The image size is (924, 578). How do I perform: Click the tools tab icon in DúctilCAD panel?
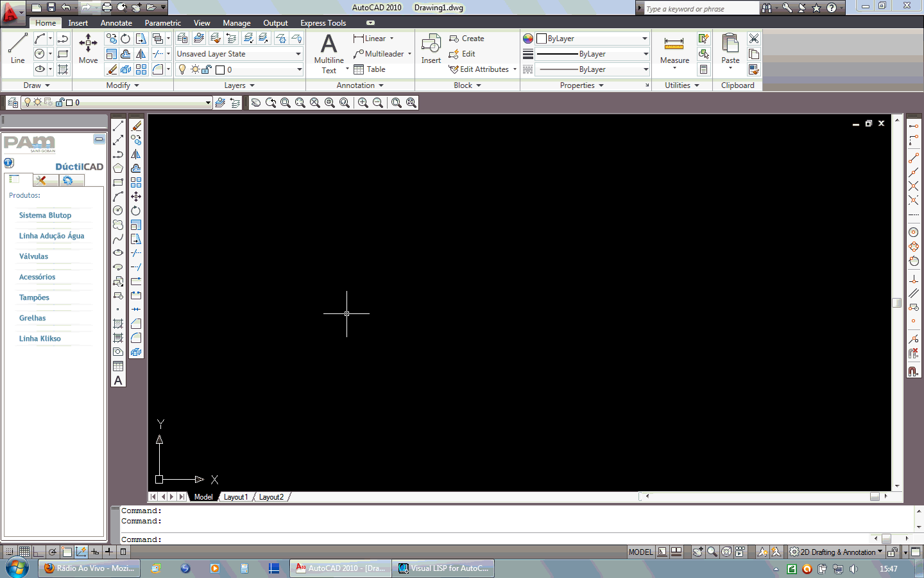(x=41, y=180)
